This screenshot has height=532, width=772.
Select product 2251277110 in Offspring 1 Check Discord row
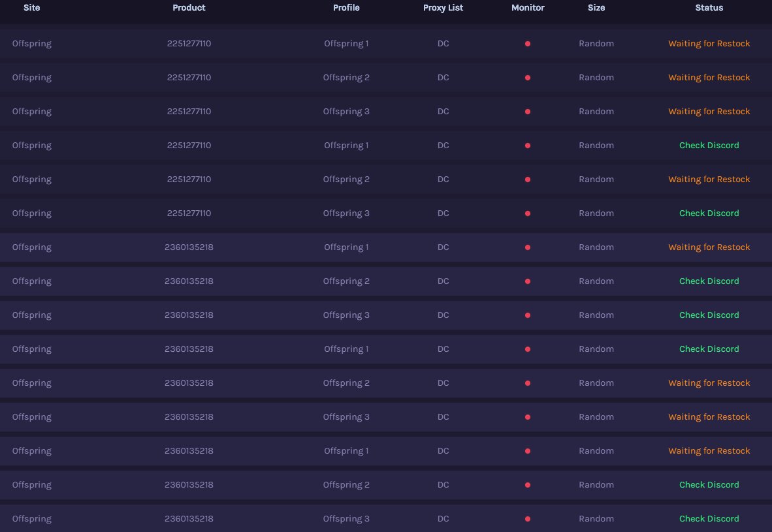coord(189,145)
